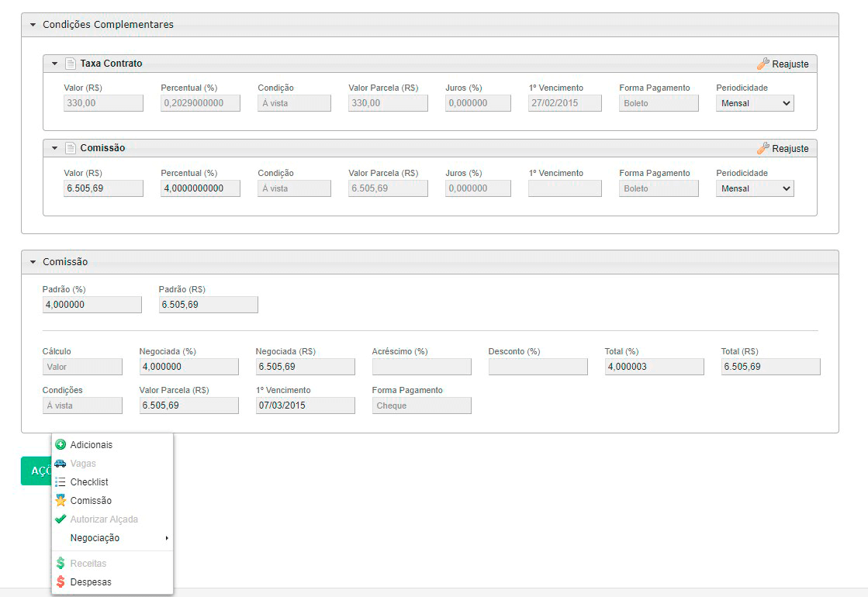Click the document icon beside Comissão subpanel
The image size is (868, 597).
click(x=71, y=148)
